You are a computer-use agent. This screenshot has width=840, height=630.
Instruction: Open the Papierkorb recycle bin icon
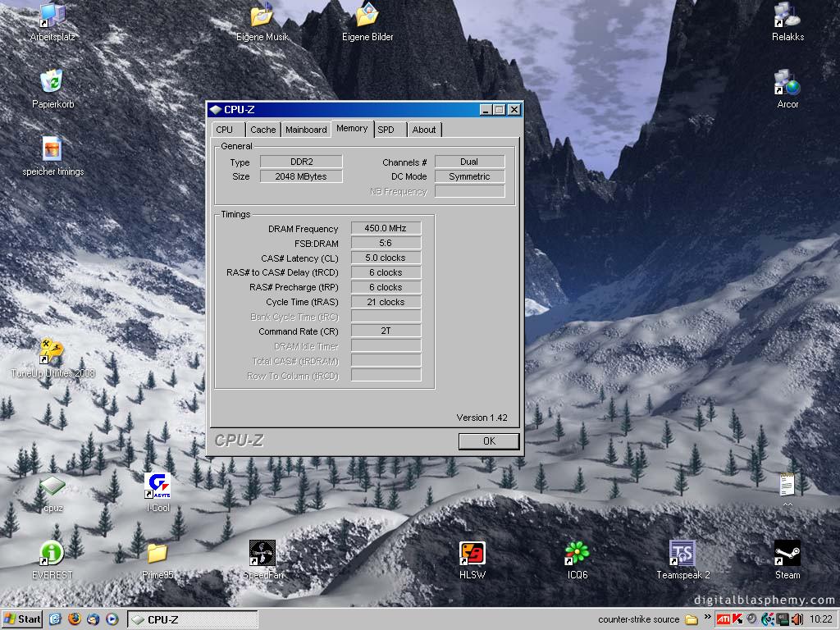pyautogui.click(x=52, y=83)
